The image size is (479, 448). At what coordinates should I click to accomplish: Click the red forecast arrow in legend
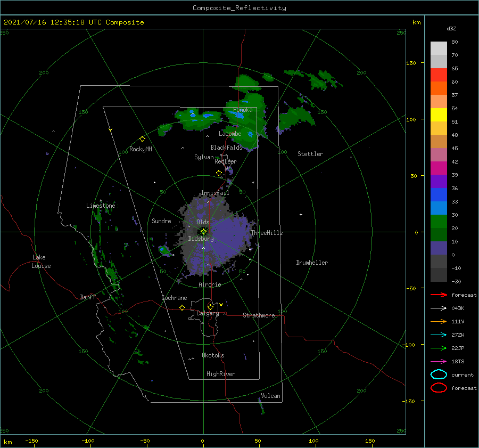click(x=439, y=295)
